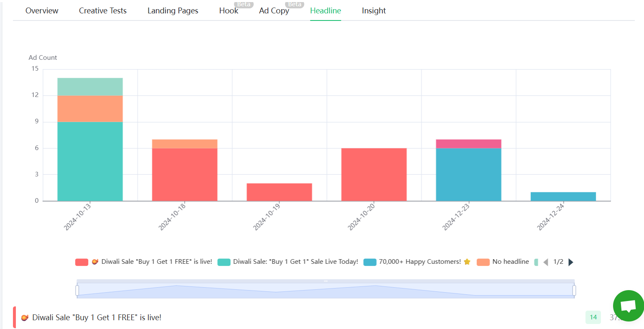Click the peach emoji in the bottom headline row
Screen dimensions: 644x329
point(25,317)
